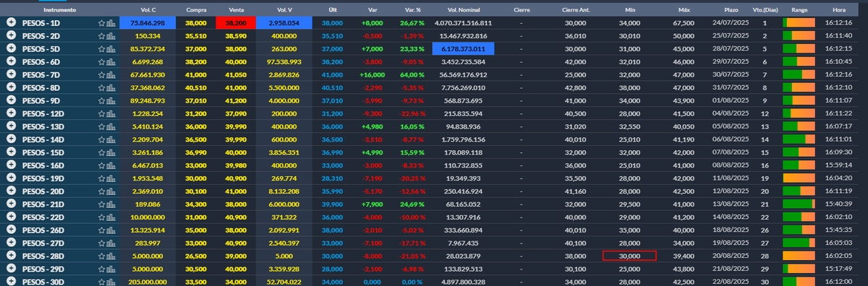
Task: Open the chart icon for PESOS - 1D
Action: [x=111, y=24]
